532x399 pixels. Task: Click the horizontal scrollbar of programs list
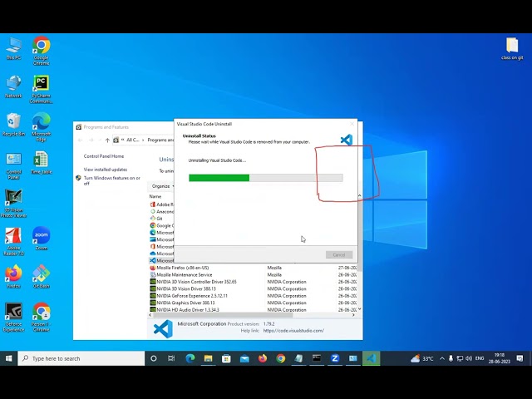224,315
